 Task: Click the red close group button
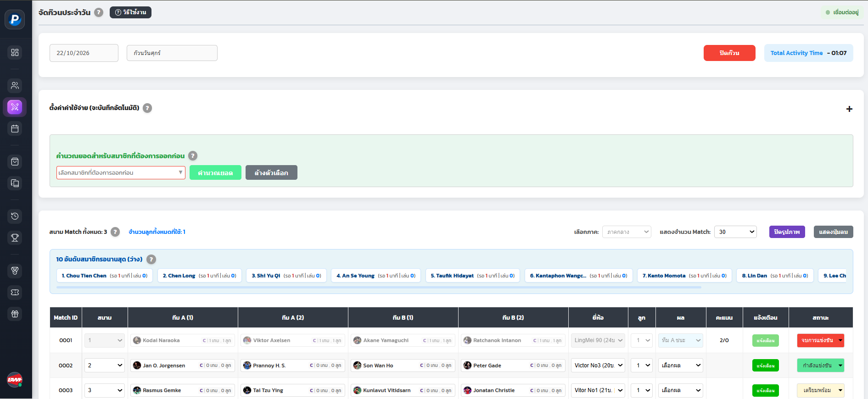(x=729, y=53)
